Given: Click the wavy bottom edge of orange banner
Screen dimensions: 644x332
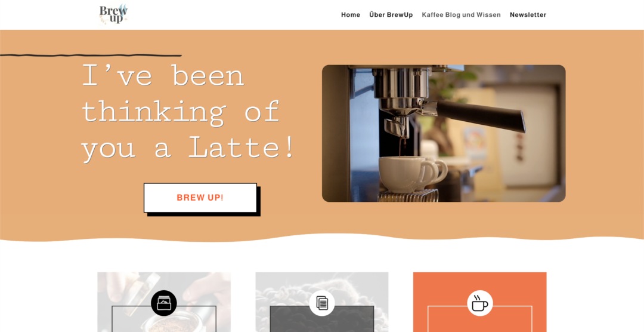Looking at the screenshot, I should coord(322,238).
